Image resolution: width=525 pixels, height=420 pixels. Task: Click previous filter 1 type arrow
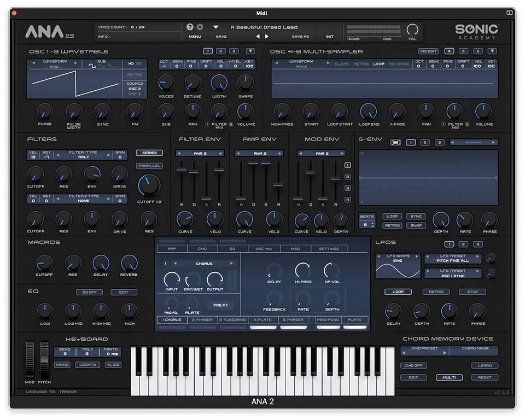click(57, 155)
